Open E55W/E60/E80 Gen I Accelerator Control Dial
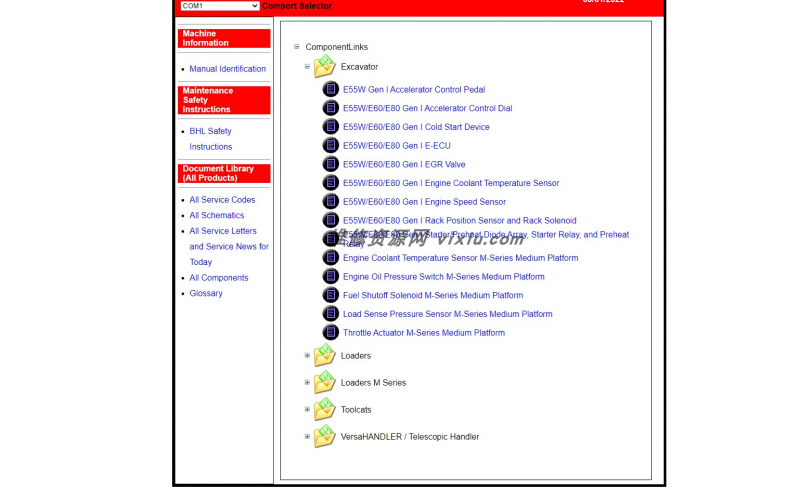 (428, 108)
